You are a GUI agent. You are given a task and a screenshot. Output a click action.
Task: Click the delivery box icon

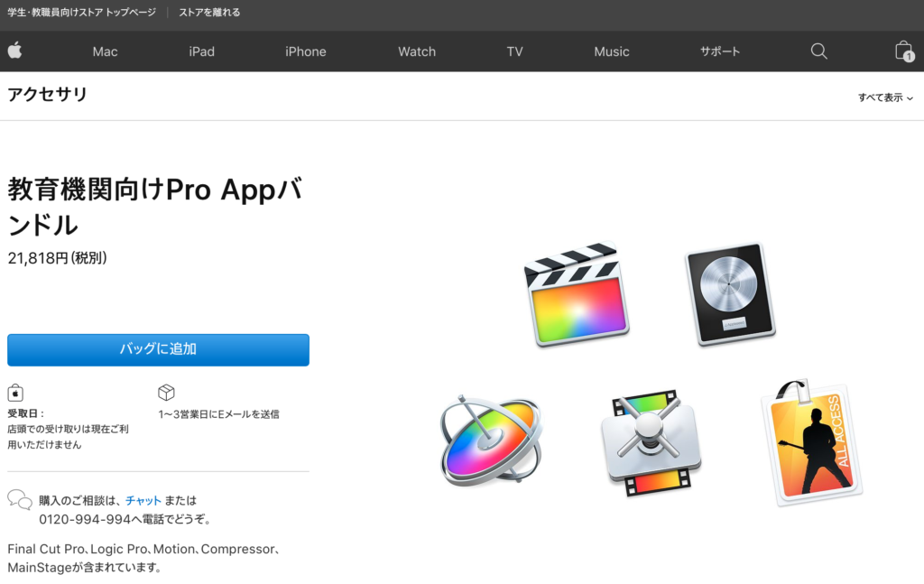(166, 393)
